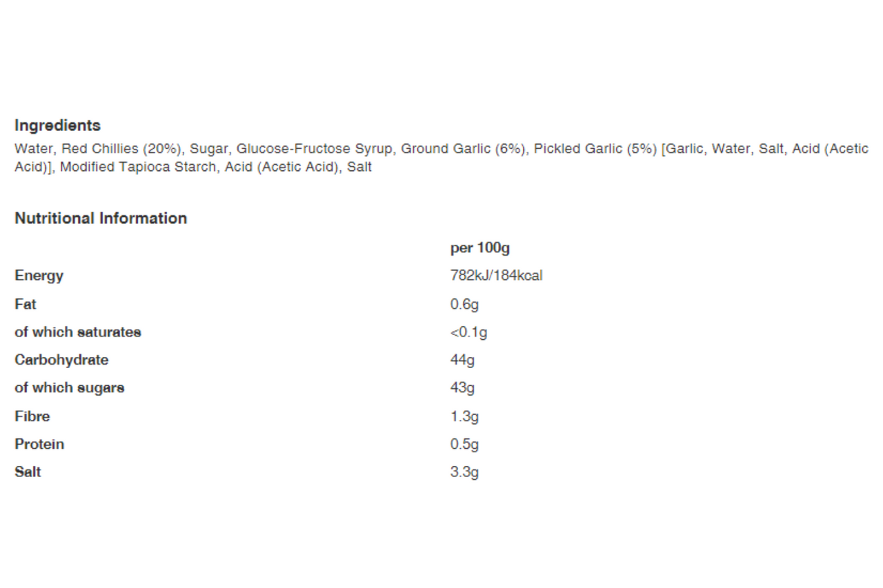Select the Energy row label
Image resolution: width=883 pixels, height=588 pixels.
click(39, 276)
